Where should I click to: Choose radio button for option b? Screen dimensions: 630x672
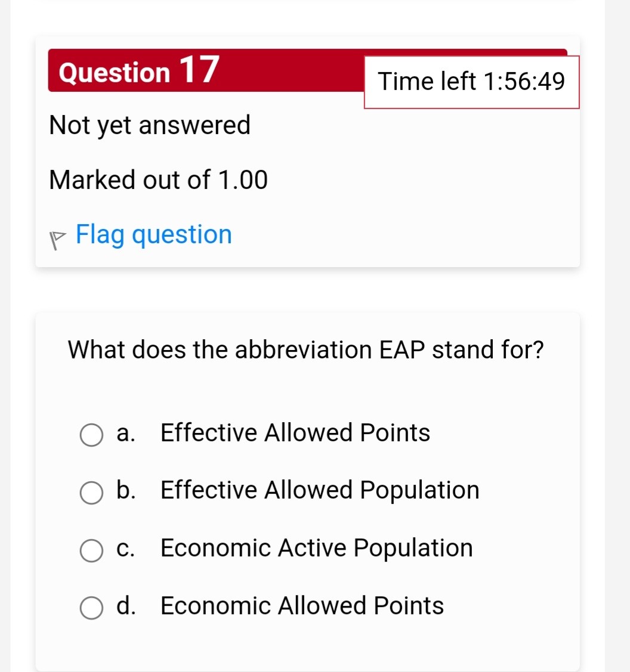91,493
